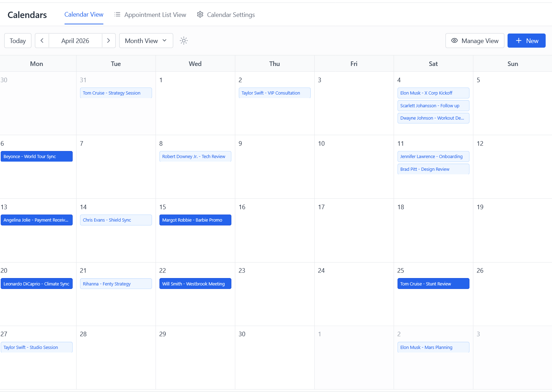Click the list icon next to Appointment List View

(x=117, y=14)
